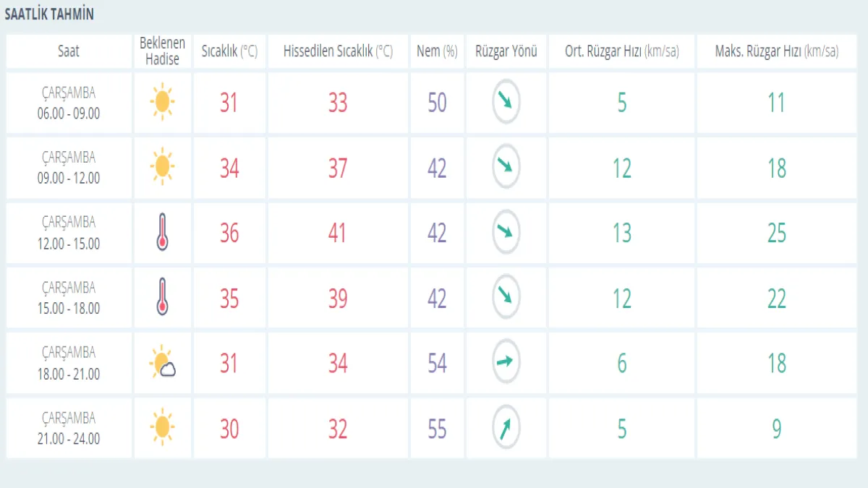The height and width of the screenshot is (488, 868).
Task: Click the Ort. Rüzgar Hızı column header
Action: click(x=621, y=51)
